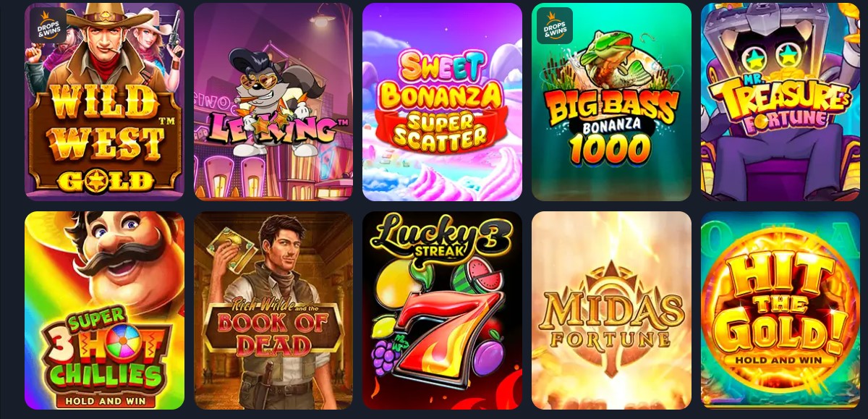Open 3 Super Hot Chillies game
The width and height of the screenshot is (868, 419).
click(104, 310)
